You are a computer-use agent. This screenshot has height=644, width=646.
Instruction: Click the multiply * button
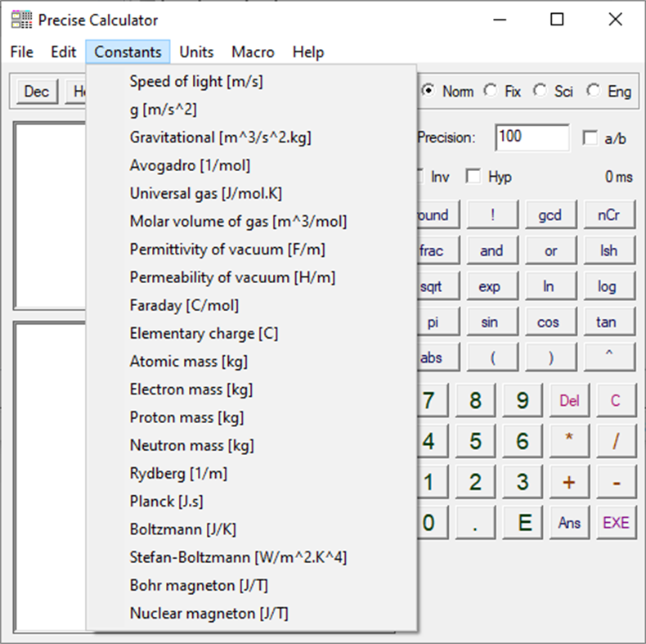coord(569,441)
